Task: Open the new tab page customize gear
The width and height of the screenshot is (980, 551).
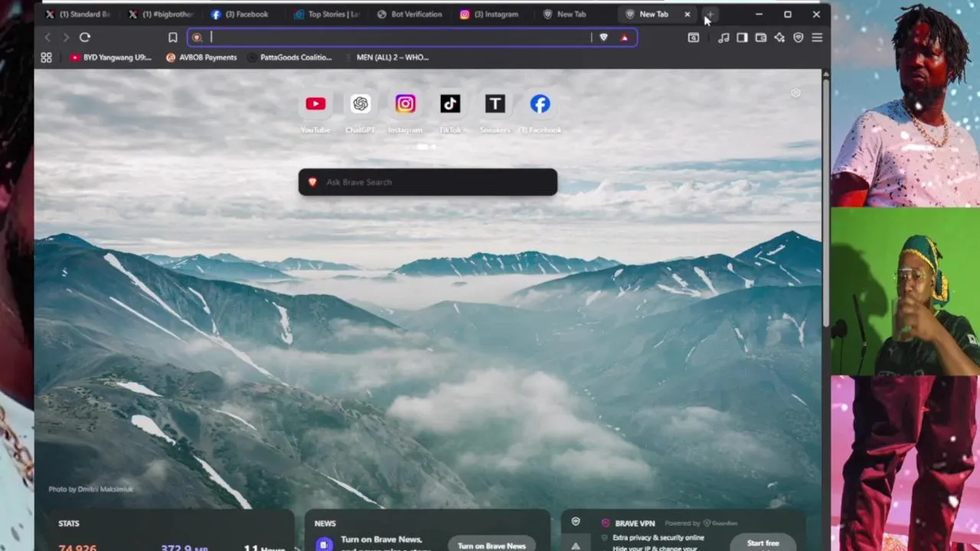Action: (x=795, y=93)
